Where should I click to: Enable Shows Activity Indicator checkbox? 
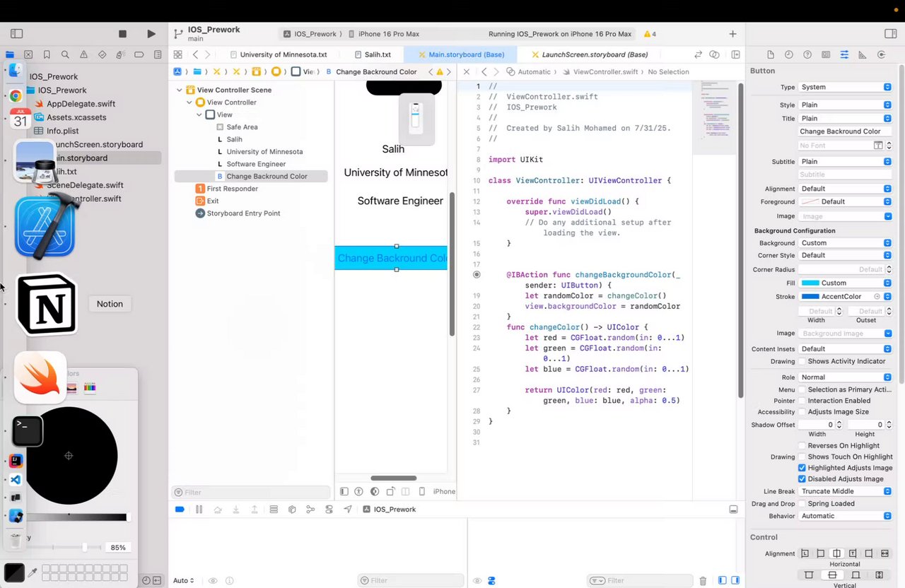[x=802, y=361]
